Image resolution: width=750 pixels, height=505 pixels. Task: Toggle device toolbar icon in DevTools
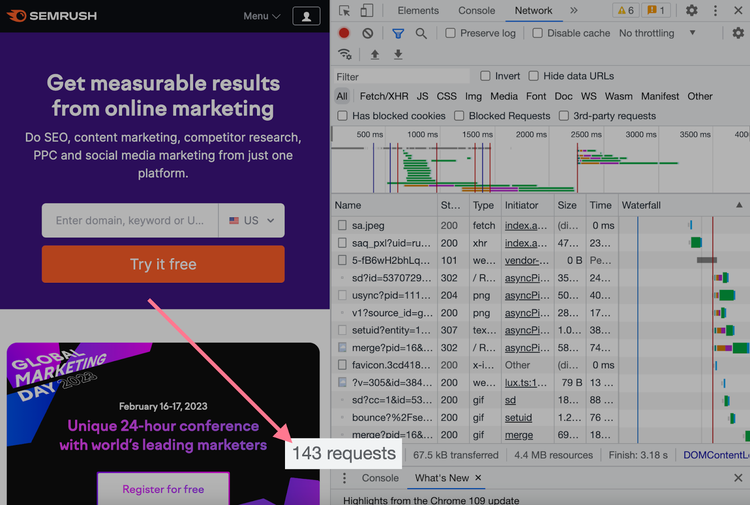coord(367,11)
